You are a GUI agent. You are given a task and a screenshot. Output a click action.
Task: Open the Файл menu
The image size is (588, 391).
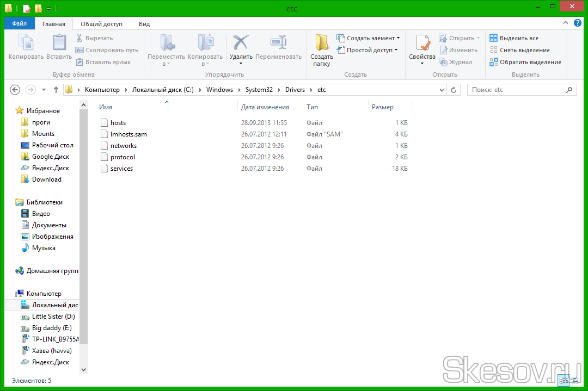[x=20, y=24]
